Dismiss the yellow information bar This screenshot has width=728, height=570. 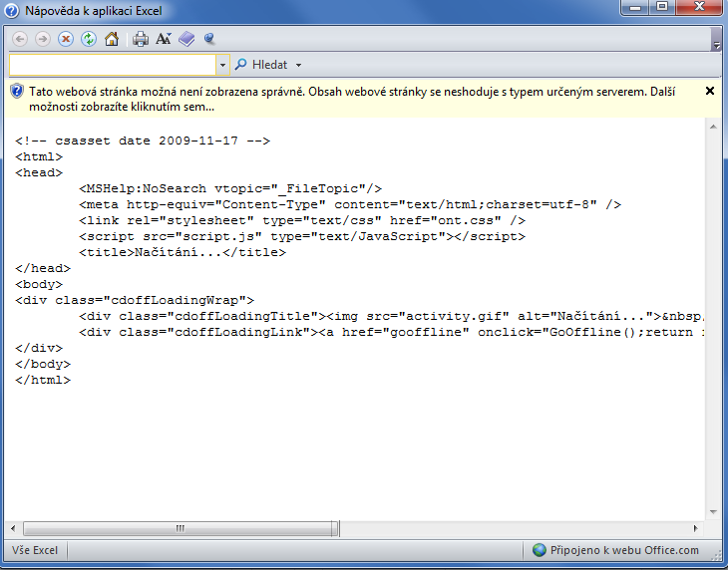(x=710, y=91)
